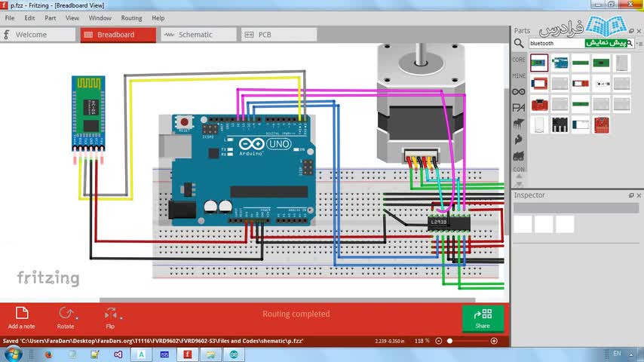Image resolution: width=644 pixels, height=362 pixels.
Task: Click the Share button
Action: click(x=483, y=318)
